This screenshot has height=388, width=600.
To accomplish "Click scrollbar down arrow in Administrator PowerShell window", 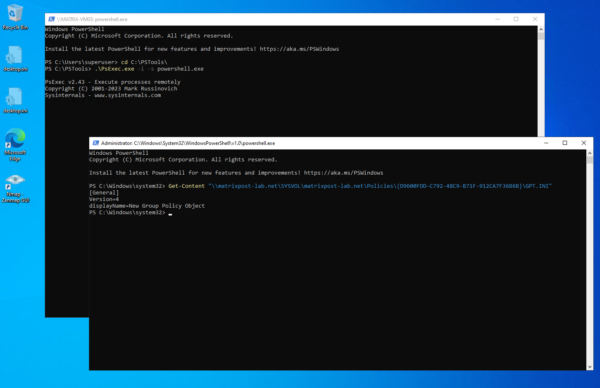I will [590, 367].
